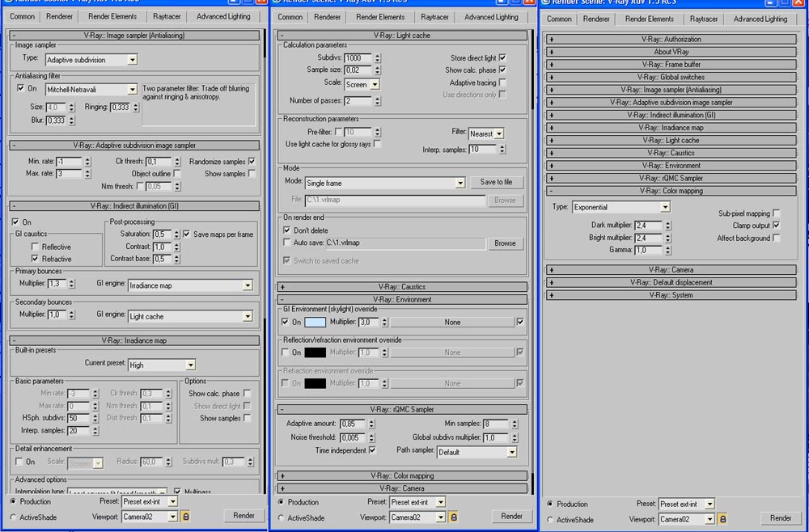Click Browse next to Auto save

point(505,243)
